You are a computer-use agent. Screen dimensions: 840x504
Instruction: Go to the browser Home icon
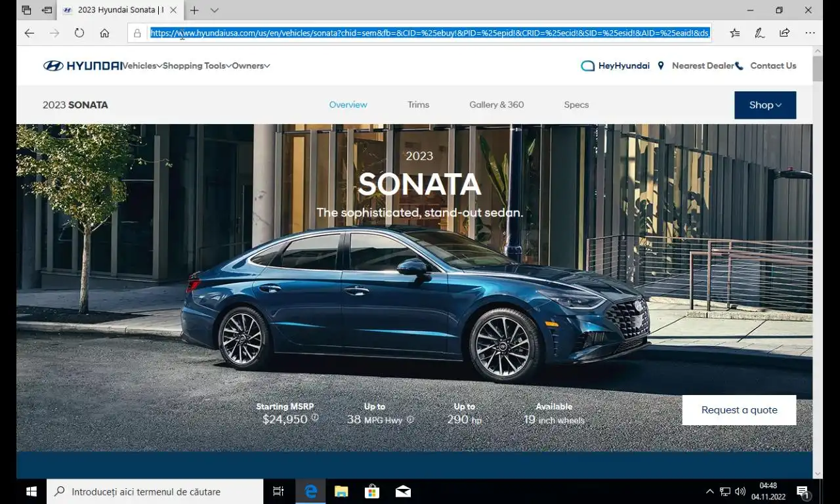(x=104, y=33)
